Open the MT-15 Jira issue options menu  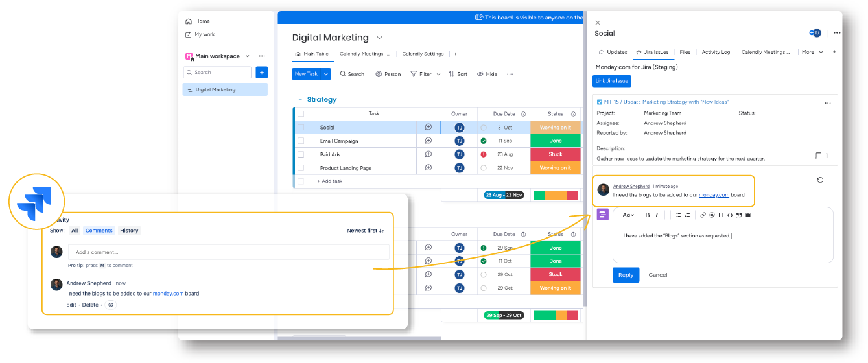(x=828, y=103)
